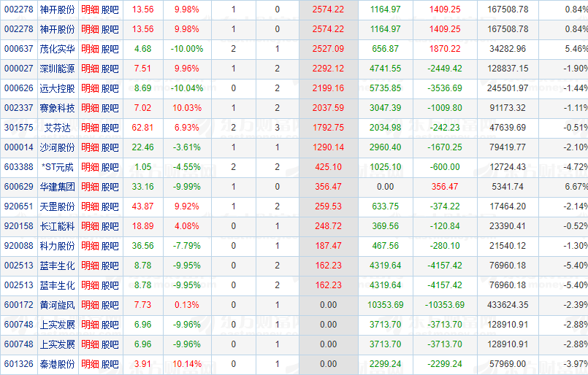The height and width of the screenshot is (375, 588).
Task: Click the 天罡股份 stock name
Action: 58,206
